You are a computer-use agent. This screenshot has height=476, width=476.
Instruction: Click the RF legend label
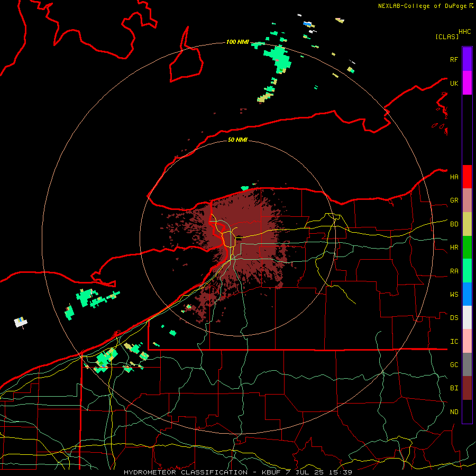[x=454, y=59]
